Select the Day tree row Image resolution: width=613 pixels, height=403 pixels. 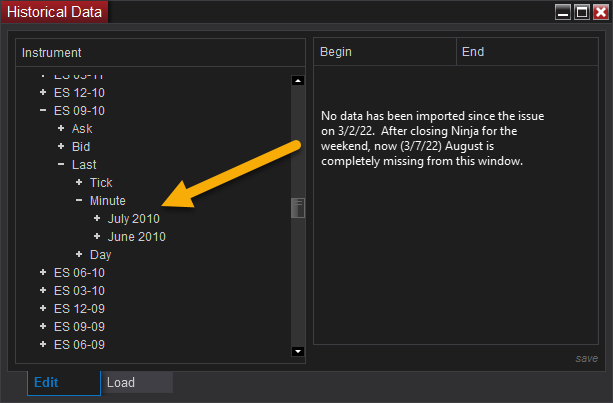pos(101,254)
